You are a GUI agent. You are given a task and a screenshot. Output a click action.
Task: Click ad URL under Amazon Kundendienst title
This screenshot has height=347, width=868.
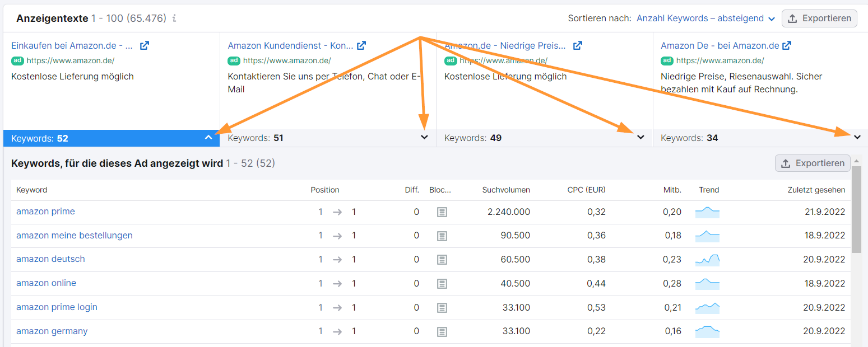point(287,60)
